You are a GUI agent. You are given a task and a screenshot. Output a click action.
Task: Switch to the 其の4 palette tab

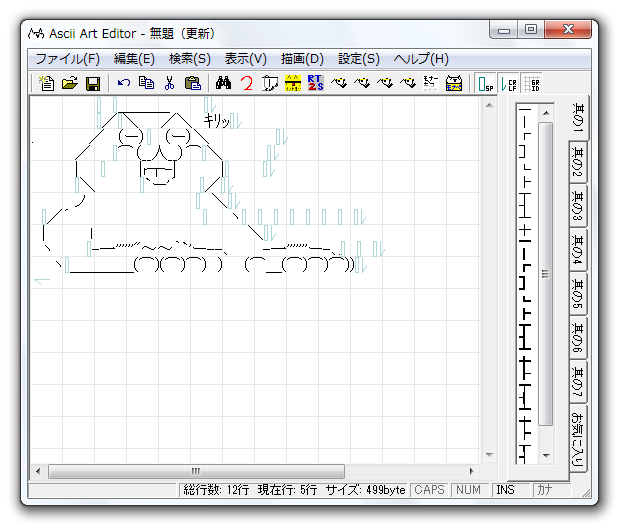pyautogui.click(x=578, y=250)
